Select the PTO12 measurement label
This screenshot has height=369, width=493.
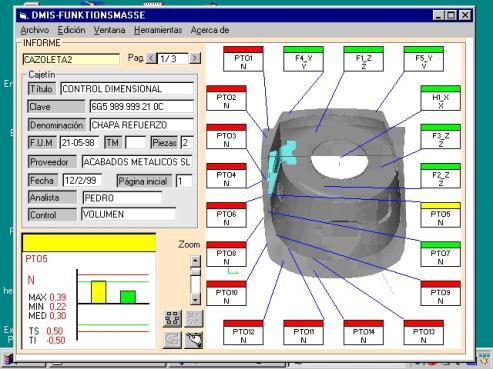tap(243, 332)
